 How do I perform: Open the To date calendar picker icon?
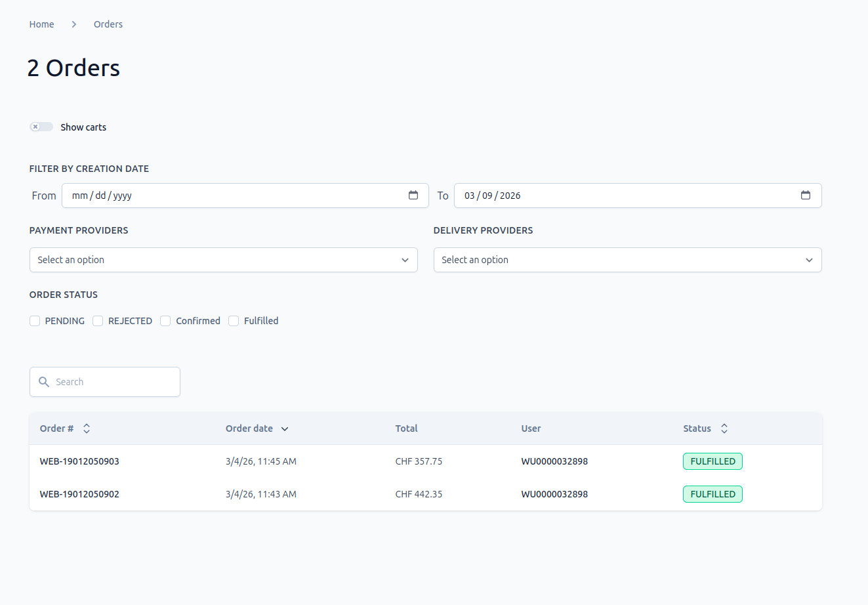(806, 196)
